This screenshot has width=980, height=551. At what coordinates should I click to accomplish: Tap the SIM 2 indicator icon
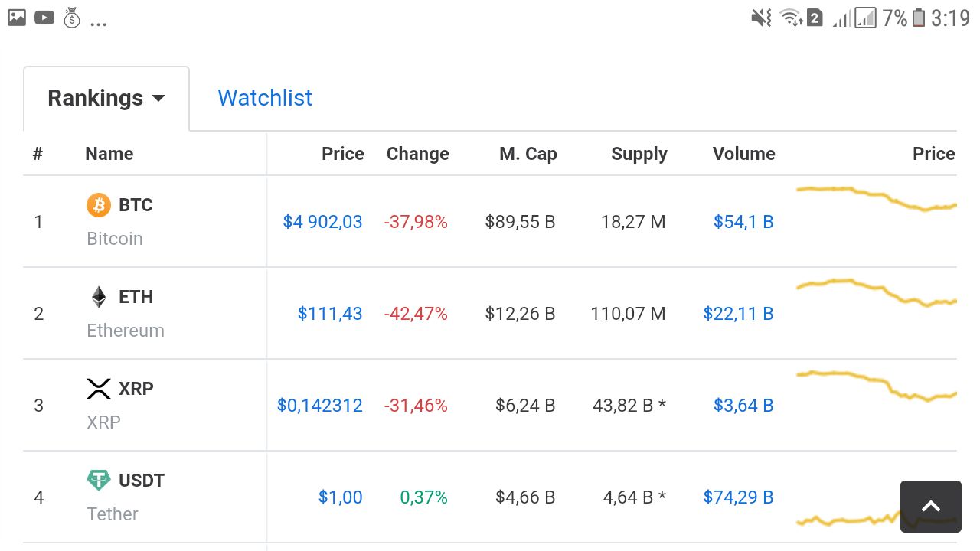pyautogui.click(x=815, y=18)
